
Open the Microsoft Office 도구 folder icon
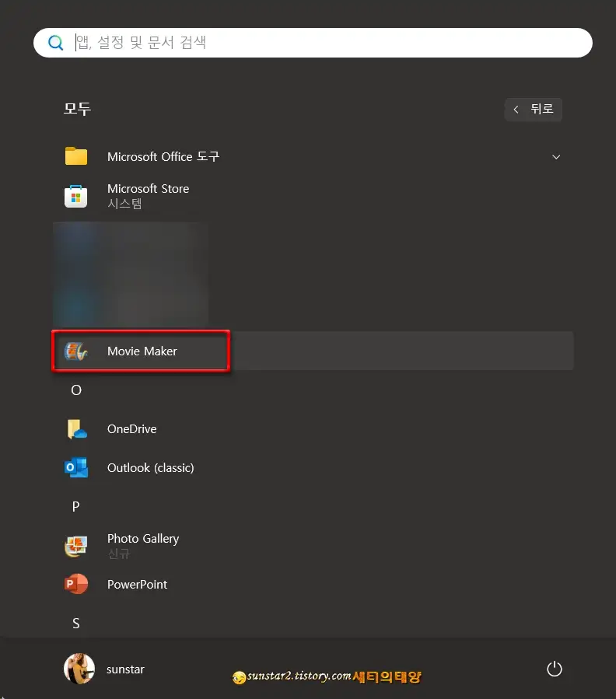[76, 156]
